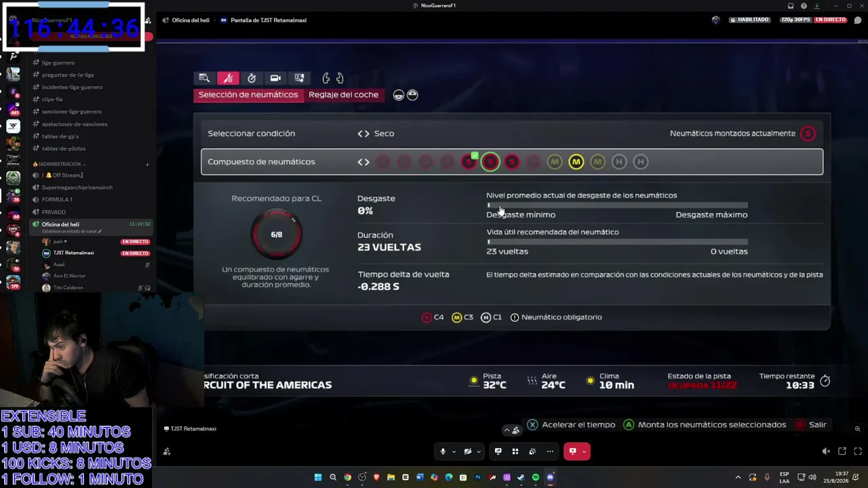Open the tyre selection wrench icon tab

(x=228, y=78)
